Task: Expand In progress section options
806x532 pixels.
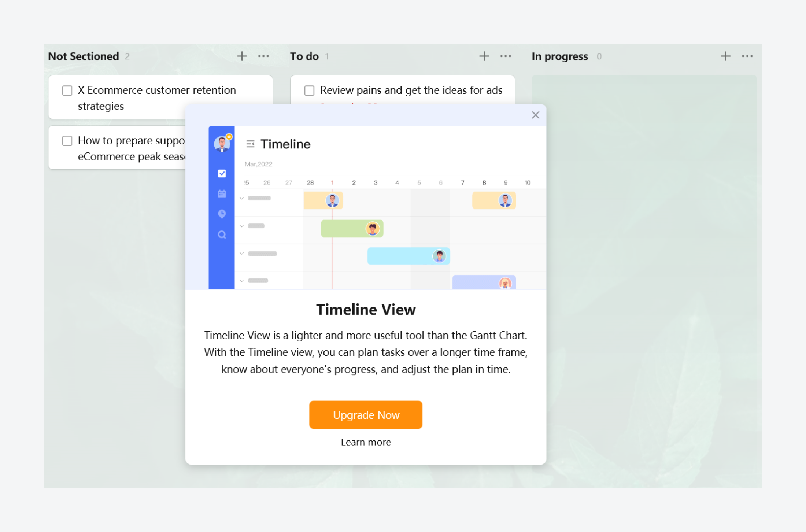Action: click(x=747, y=56)
